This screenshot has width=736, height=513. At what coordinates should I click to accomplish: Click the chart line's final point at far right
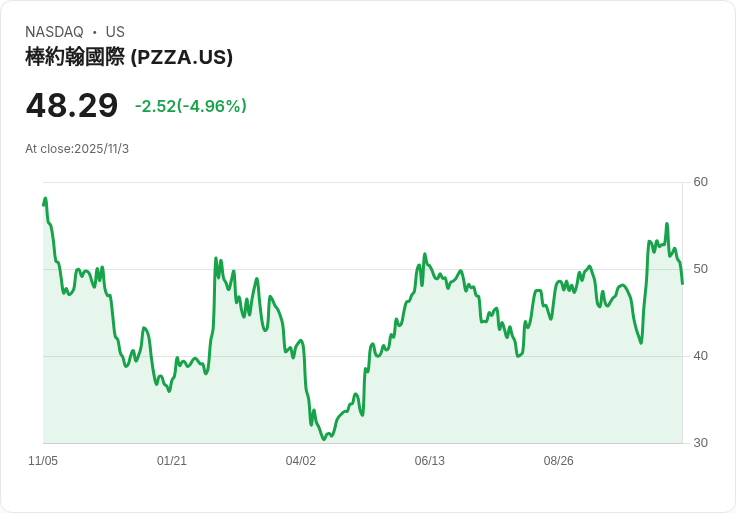[682, 283]
